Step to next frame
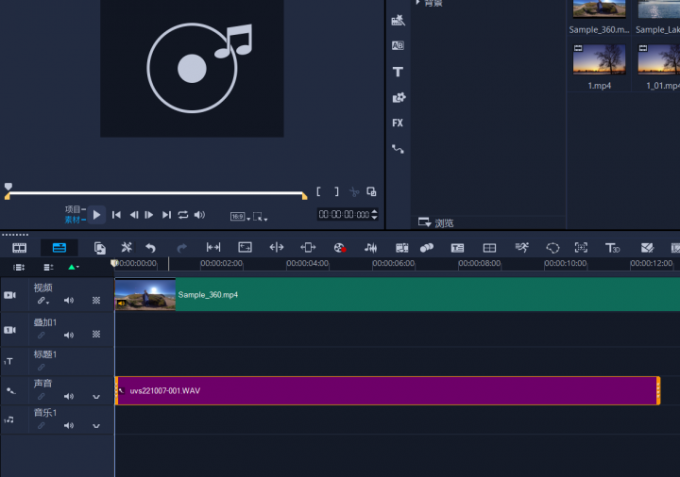Screen dimensions: 680x477 click(x=149, y=215)
